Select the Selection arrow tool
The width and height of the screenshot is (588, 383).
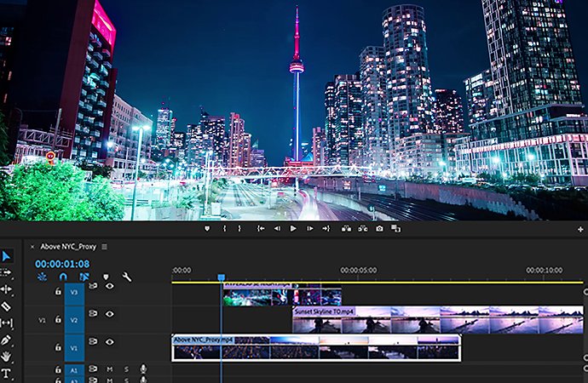6,256
